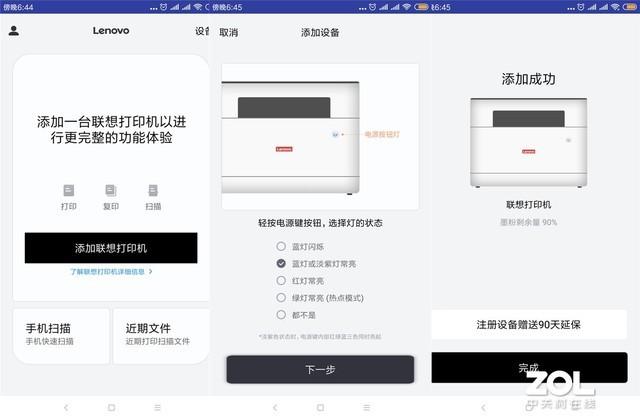Tap the battery icon in right status bar
The height and width of the screenshot is (420, 640).
coord(631,7)
